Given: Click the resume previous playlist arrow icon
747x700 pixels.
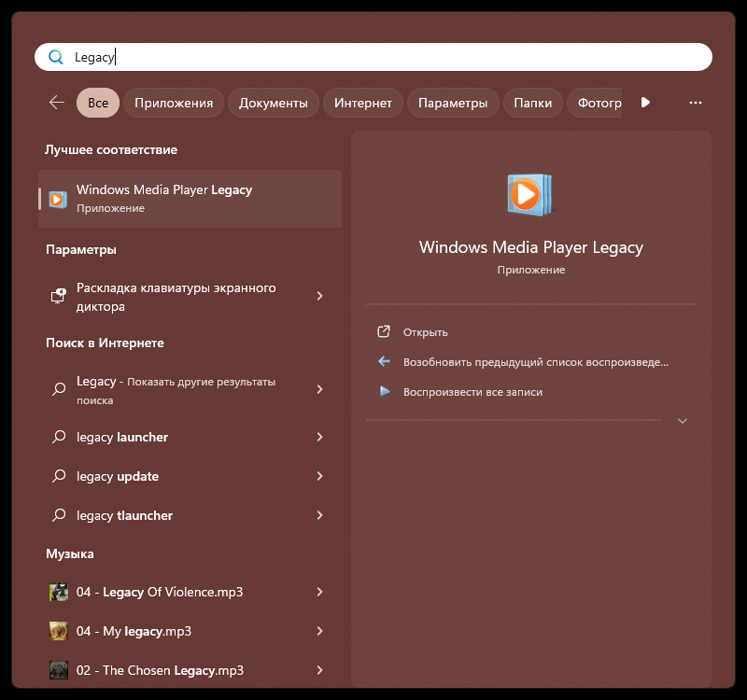Looking at the screenshot, I should coord(384,361).
